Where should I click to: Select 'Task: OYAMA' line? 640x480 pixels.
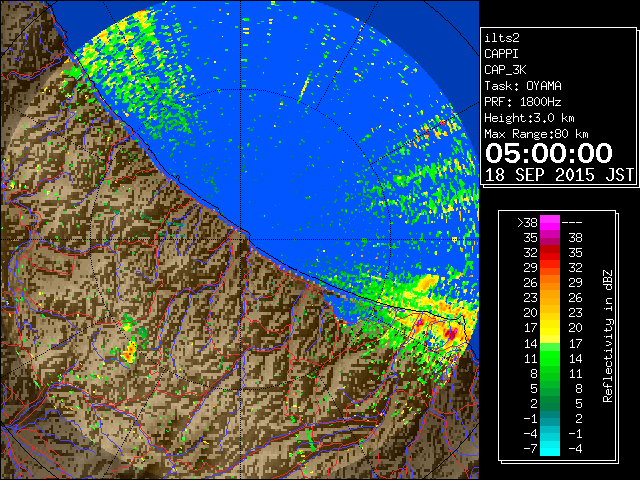point(523,86)
